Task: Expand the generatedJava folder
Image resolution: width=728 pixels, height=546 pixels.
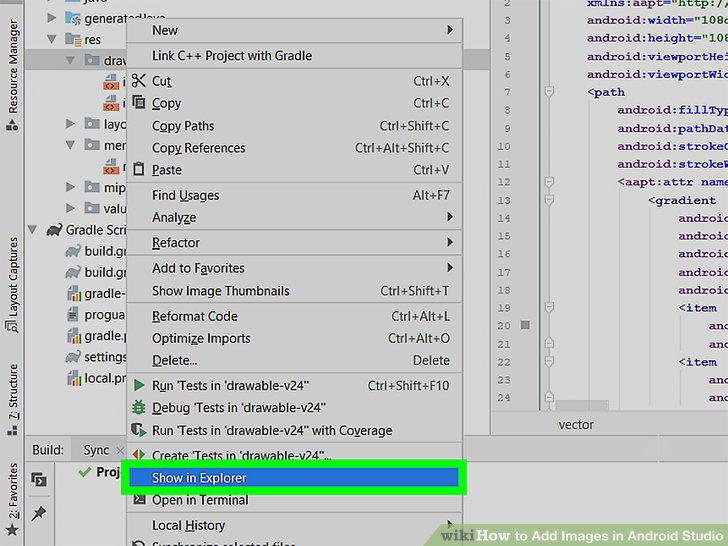Action: [52, 18]
